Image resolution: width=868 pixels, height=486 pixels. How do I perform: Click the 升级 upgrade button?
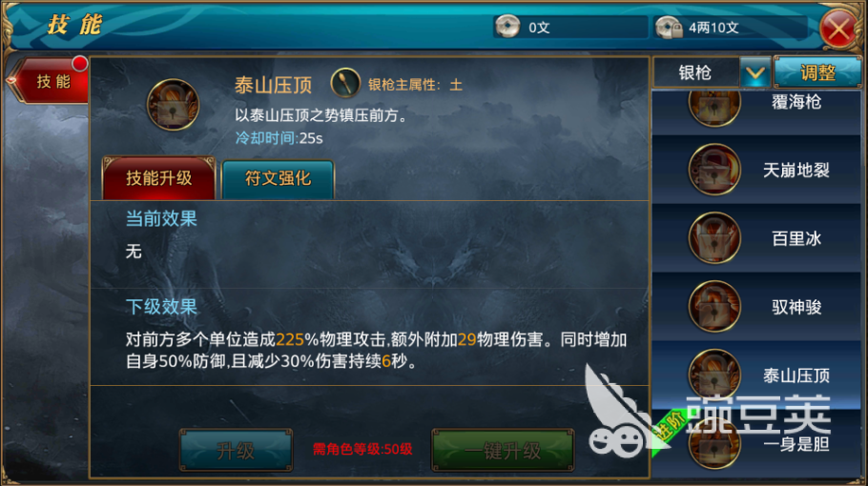[237, 450]
